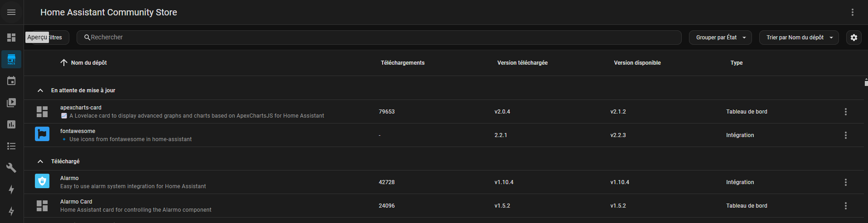
Task: Select the Alarmo Card repository name
Action: pyautogui.click(x=76, y=202)
